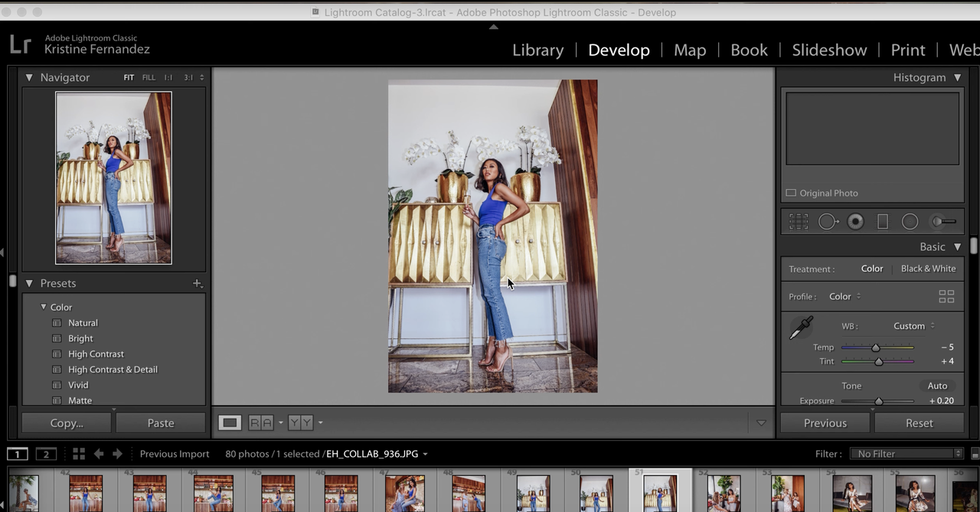
Task: Enable the Original Photo checkbox
Action: [x=791, y=193]
